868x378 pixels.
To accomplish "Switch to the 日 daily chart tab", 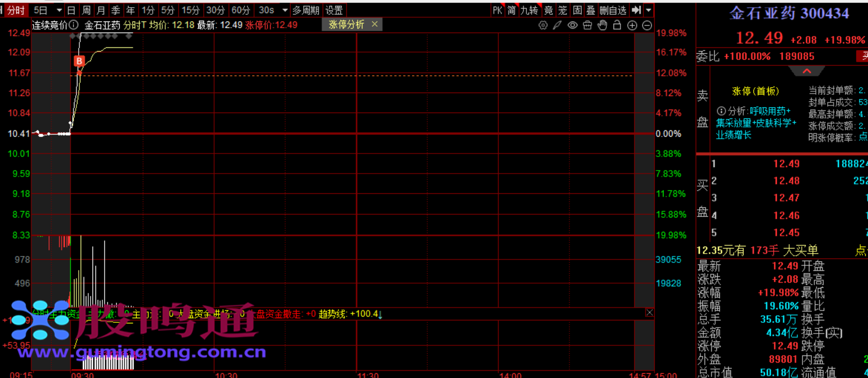I will point(71,10).
